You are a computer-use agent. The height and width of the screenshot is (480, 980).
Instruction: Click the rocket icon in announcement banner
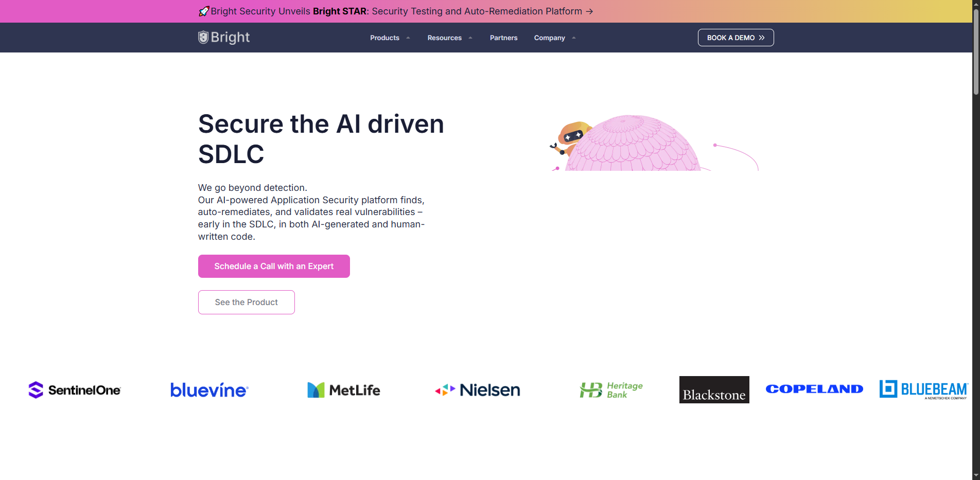click(204, 11)
